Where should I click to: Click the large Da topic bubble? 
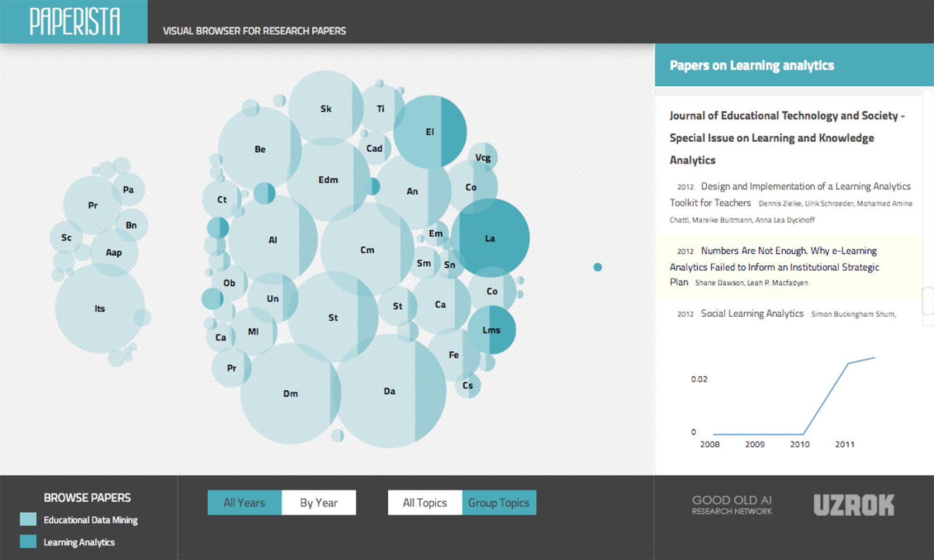point(390,391)
